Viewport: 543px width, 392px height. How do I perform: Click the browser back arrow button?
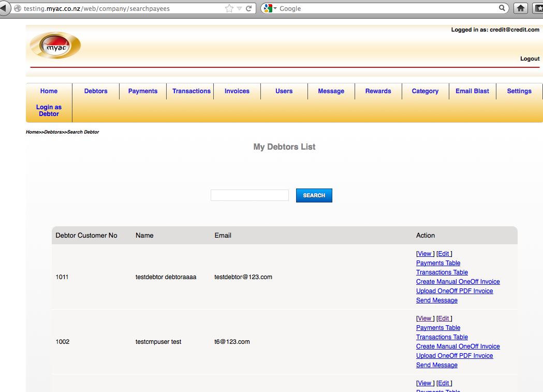pyautogui.click(x=5, y=8)
